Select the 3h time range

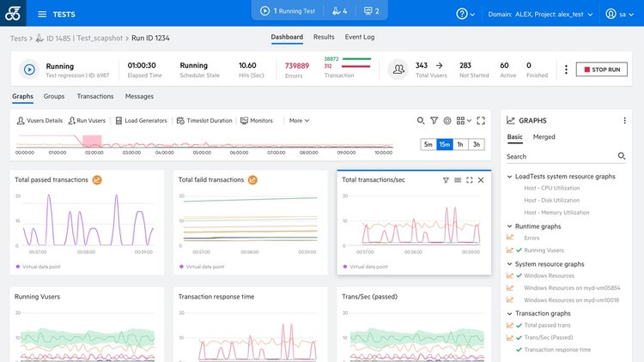click(477, 144)
